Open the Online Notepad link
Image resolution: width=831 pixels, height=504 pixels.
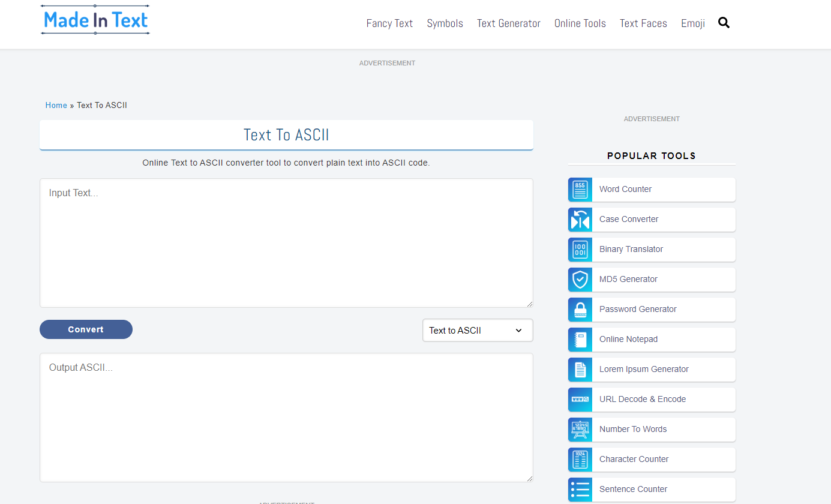(x=628, y=339)
